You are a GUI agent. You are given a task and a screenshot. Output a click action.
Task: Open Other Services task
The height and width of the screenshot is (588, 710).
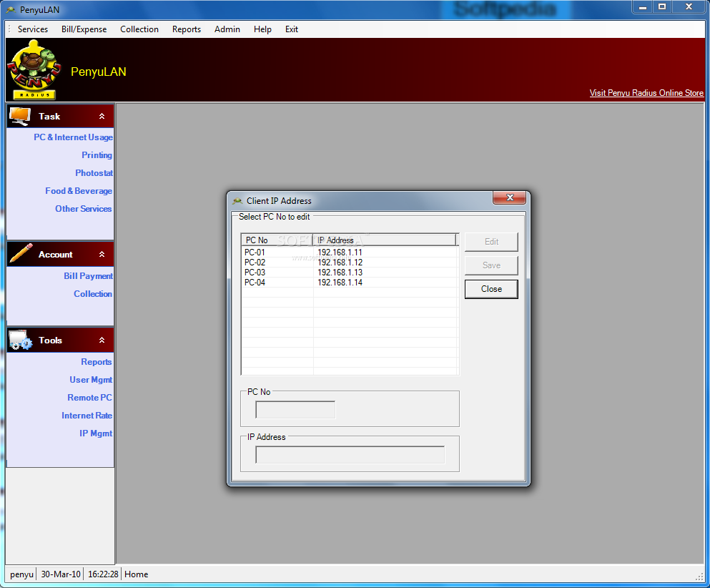pyautogui.click(x=84, y=209)
